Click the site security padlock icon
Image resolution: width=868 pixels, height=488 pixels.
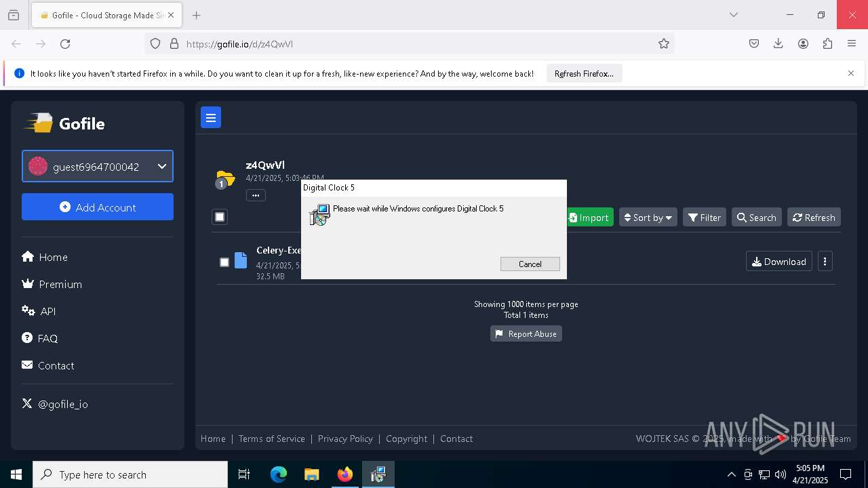pos(174,43)
